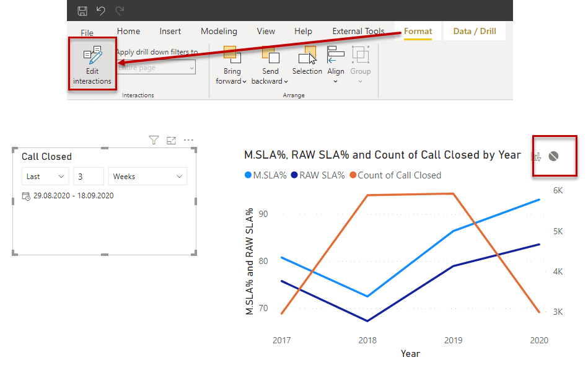Open the File menu
This screenshot has width=588, height=378.
coord(87,33)
